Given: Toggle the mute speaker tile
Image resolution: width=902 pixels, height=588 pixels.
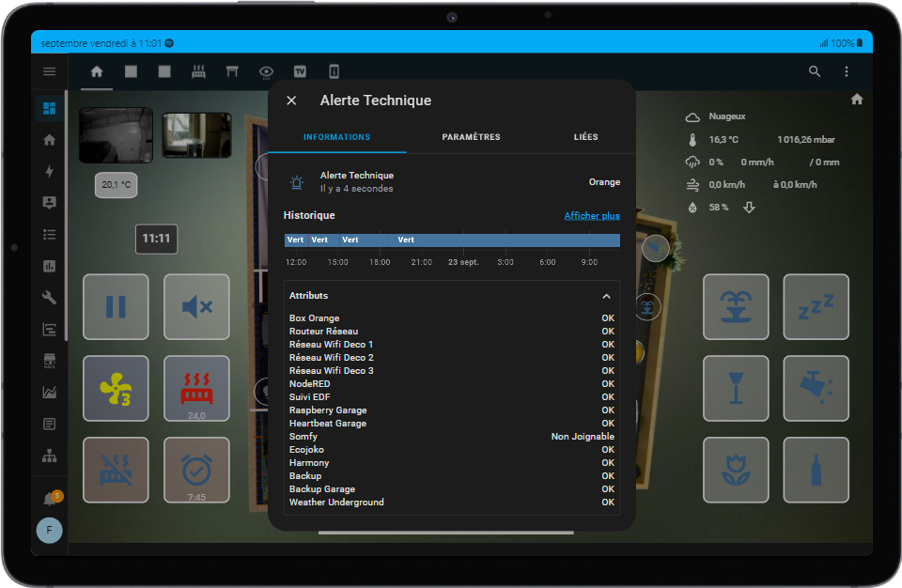Looking at the screenshot, I should [196, 306].
